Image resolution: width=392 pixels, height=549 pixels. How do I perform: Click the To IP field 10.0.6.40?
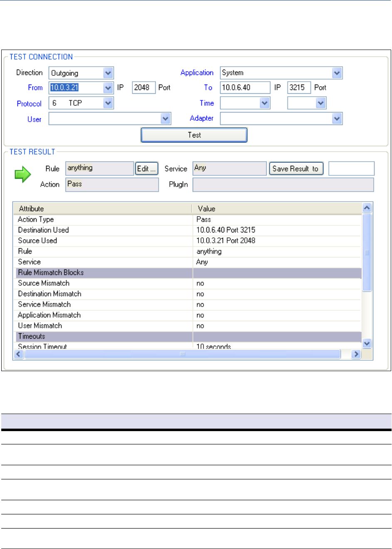coord(245,87)
